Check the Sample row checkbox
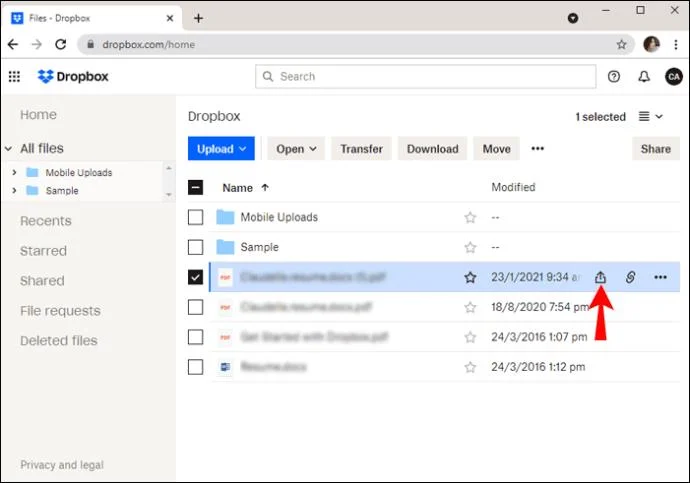Viewport: 690px width, 483px height. pyautogui.click(x=195, y=247)
